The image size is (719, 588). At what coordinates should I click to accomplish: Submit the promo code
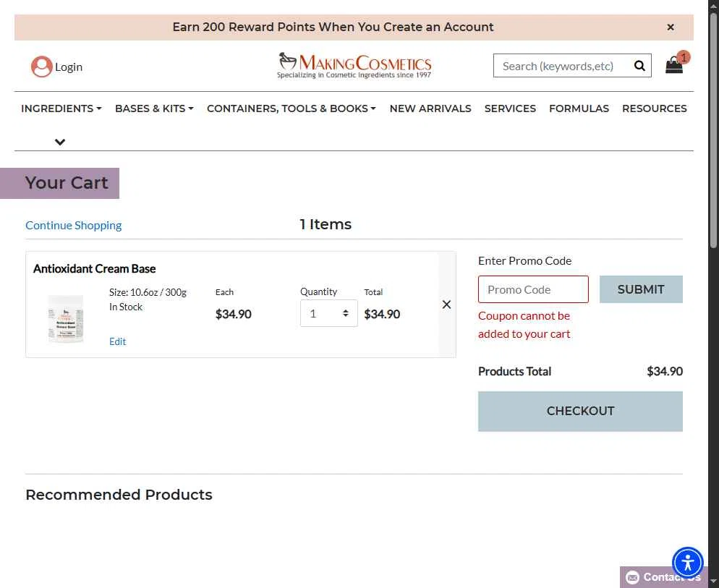coord(641,289)
